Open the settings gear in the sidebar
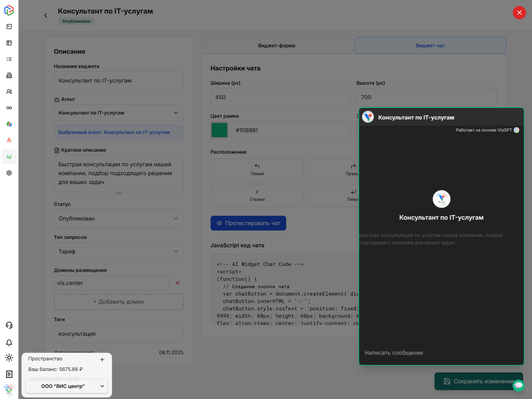532x399 pixels. click(x=9, y=173)
